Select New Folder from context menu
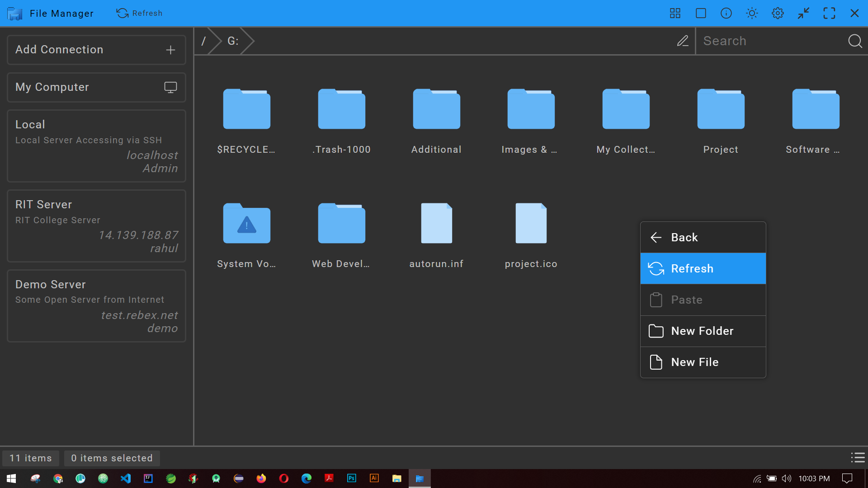Viewport: 868px width, 488px height. pyautogui.click(x=702, y=331)
